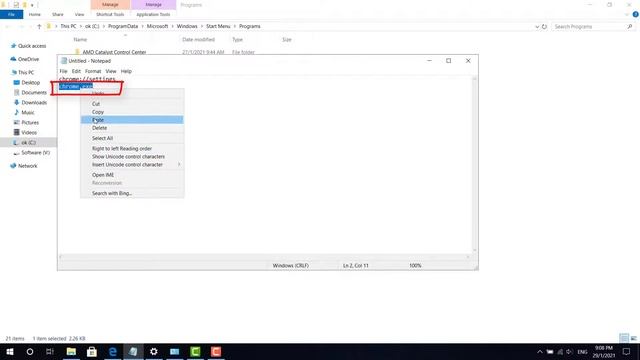This screenshot has height=360, width=640.
Task: Choose Cut in the context menu
Action: 132,104
